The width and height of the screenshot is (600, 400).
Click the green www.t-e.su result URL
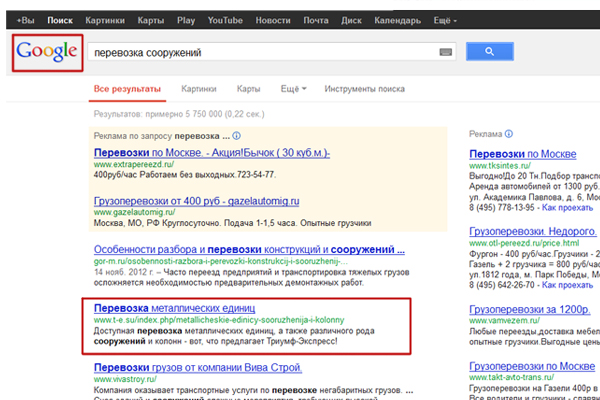point(219,320)
